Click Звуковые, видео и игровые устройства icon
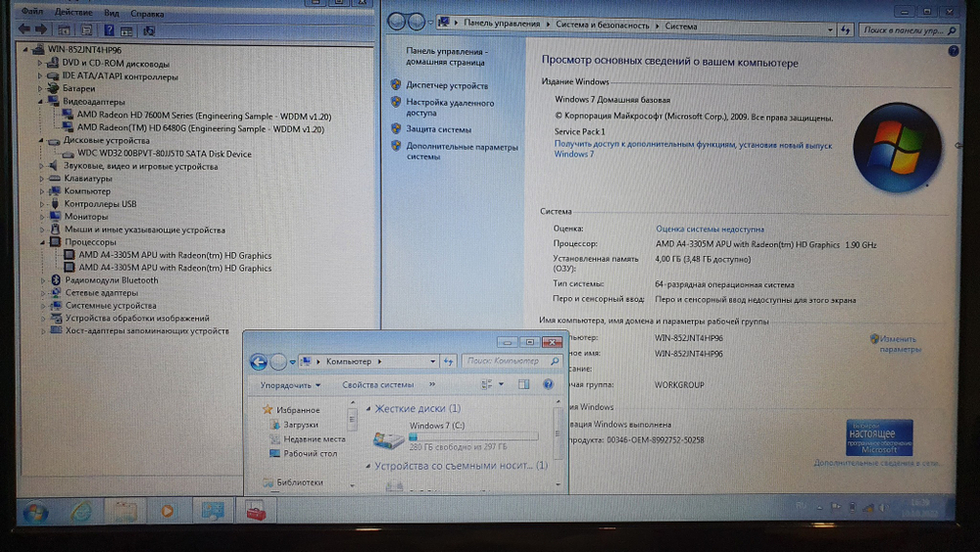Viewport: 980px width, 552px height. (54, 166)
